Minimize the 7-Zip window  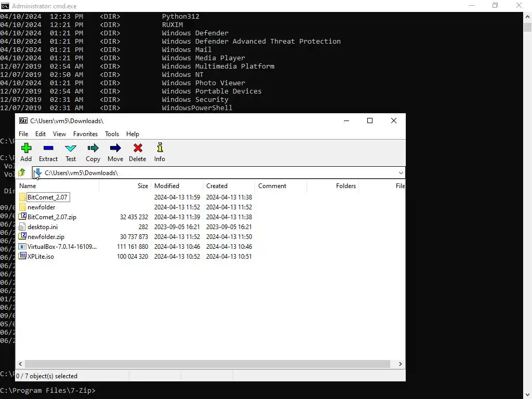click(347, 121)
